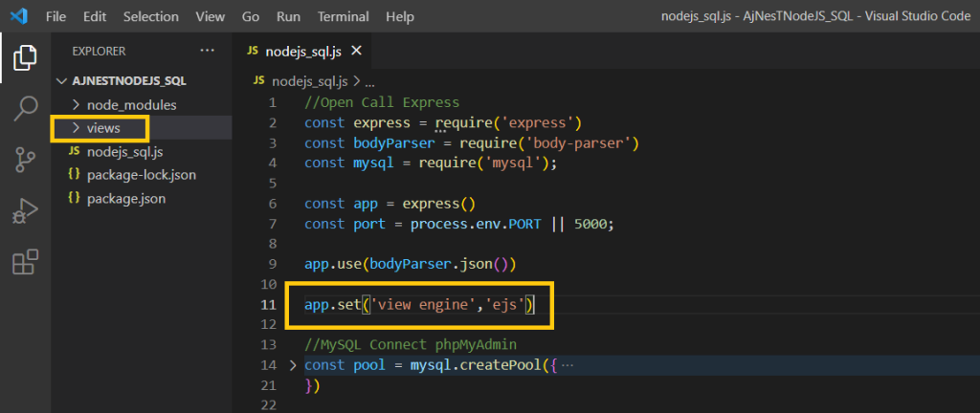Open the File menu
Image resolution: width=980 pixels, height=413 pixels.
point(56,16)
